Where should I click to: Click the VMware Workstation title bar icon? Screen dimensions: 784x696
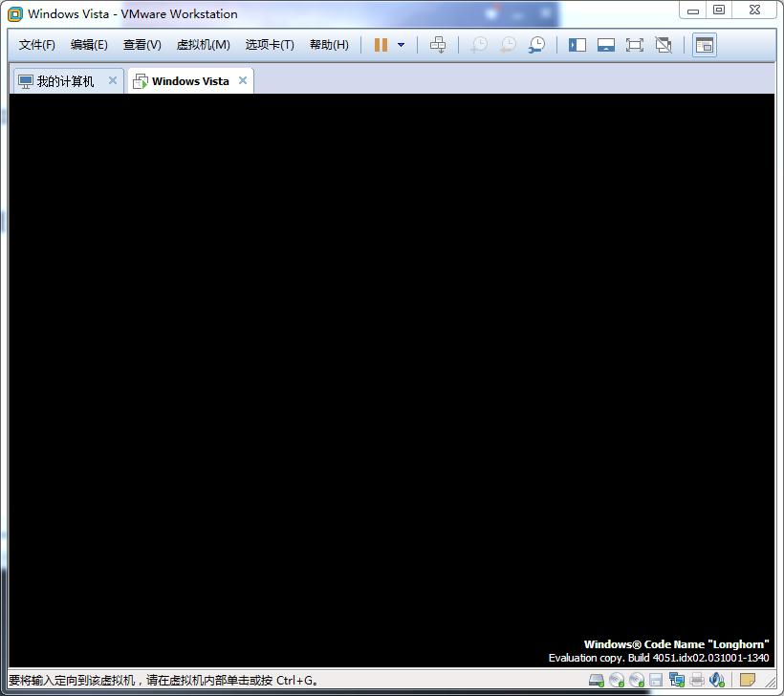[15, 14]
